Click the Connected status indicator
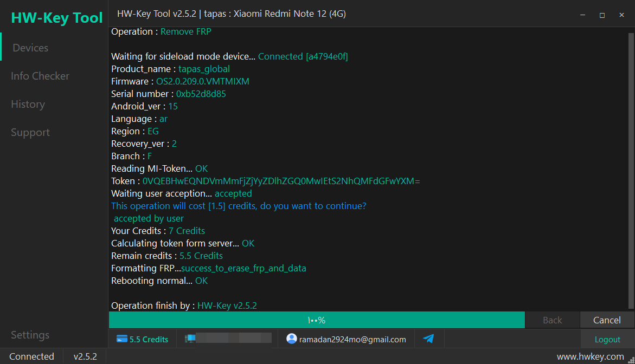 31,356
